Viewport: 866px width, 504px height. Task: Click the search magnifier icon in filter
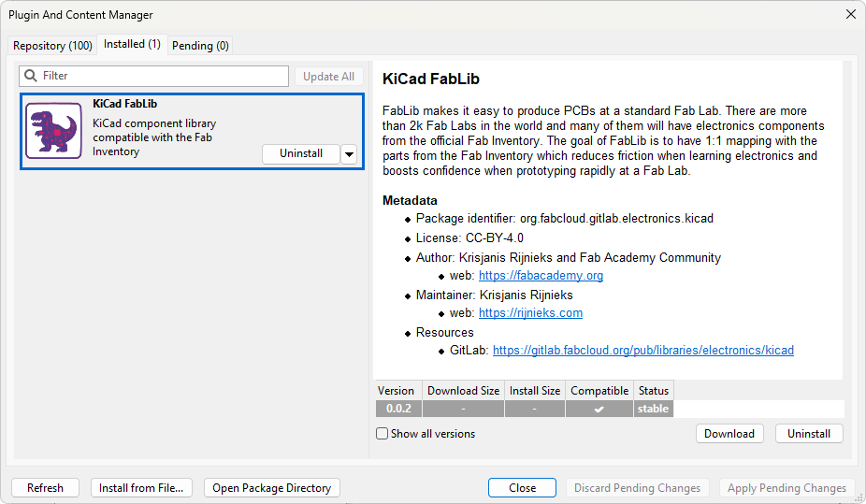31,76
